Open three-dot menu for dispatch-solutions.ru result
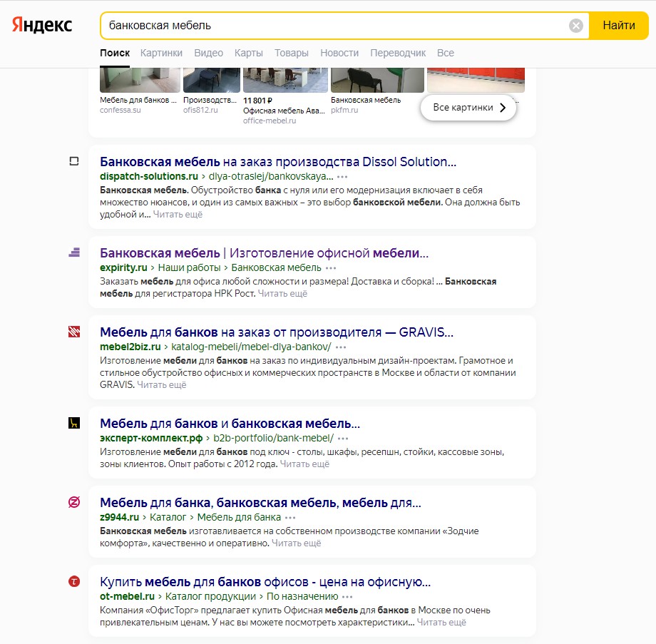Image resolution: width=656 pixels, height=644 pixels. [343, 176]
